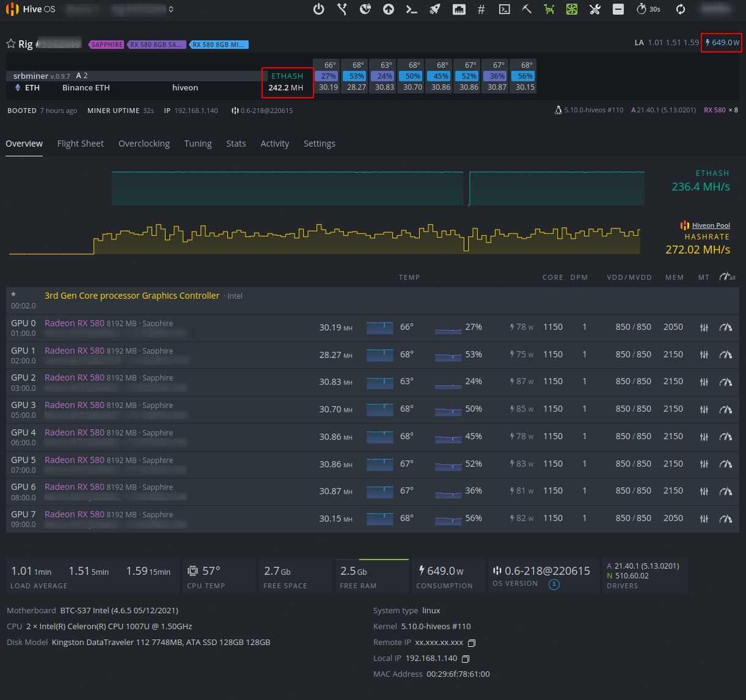Click the Radeon RX 580 name for GPU 4
The image size is (746, 700).
point(75,432)
